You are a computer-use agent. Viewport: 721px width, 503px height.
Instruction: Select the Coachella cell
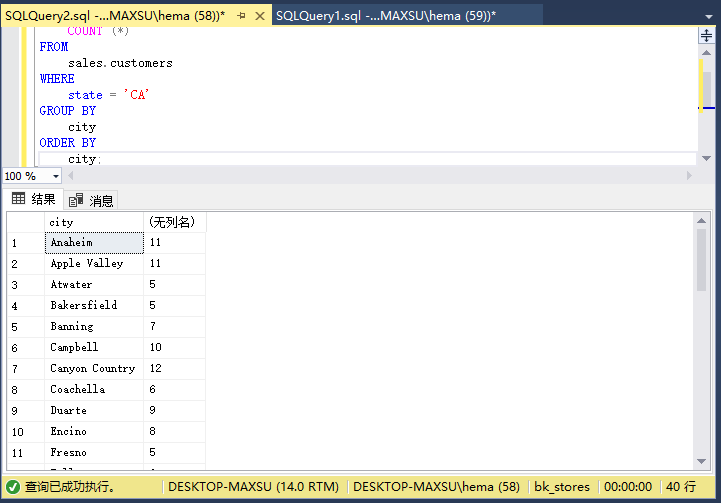point(94,389)
